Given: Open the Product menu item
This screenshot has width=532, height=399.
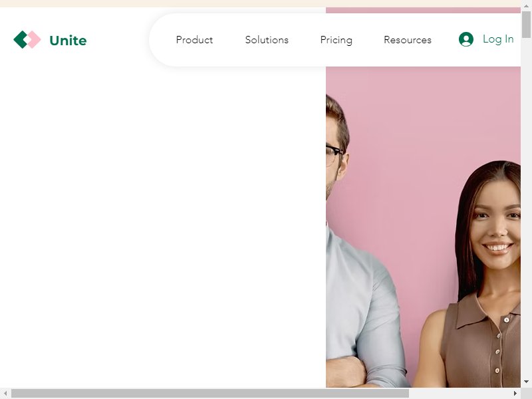Looking at the screenshot, I should point(194,40).
